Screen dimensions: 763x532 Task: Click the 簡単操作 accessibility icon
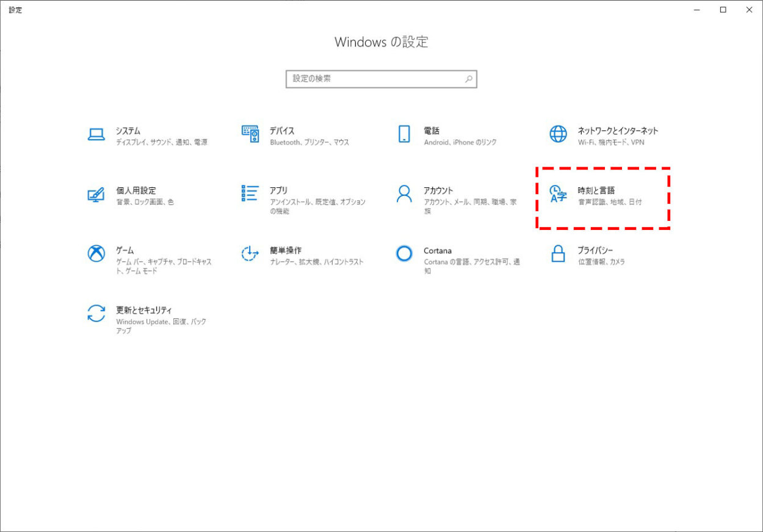coord(250,253)
